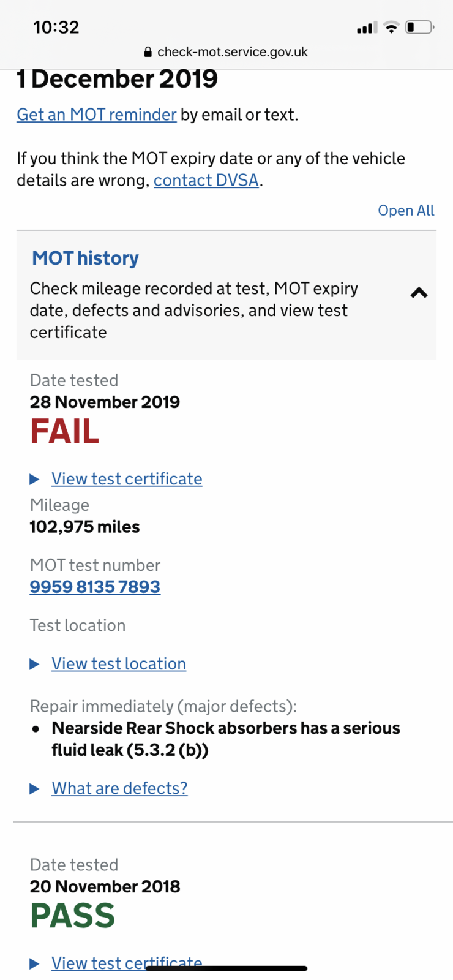Tap the cellular signal bars icon
The image size is (453, 980).
click(367, 28)
